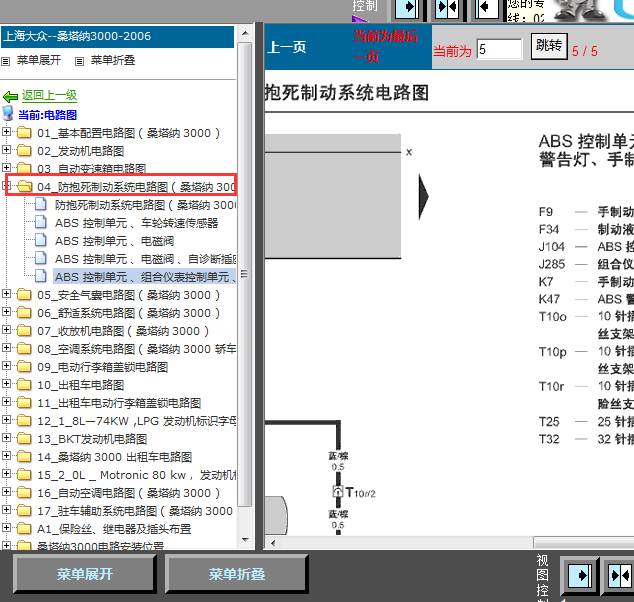Click diagram horizontal scrollbar left arrow
Screen dimensions: 634x602
point(273,543)
